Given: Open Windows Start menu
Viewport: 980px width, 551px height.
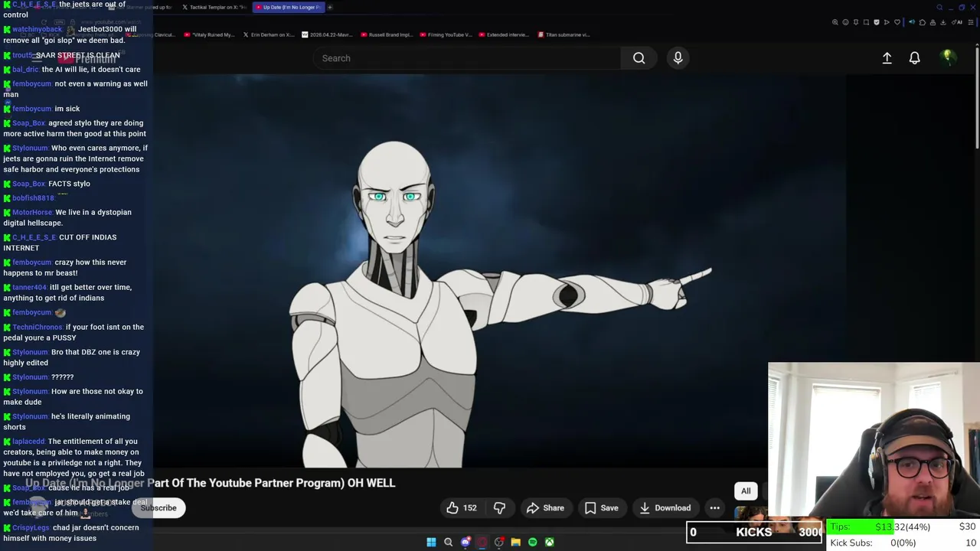Looking at the screenshot, I should click(x=431, y=542).
